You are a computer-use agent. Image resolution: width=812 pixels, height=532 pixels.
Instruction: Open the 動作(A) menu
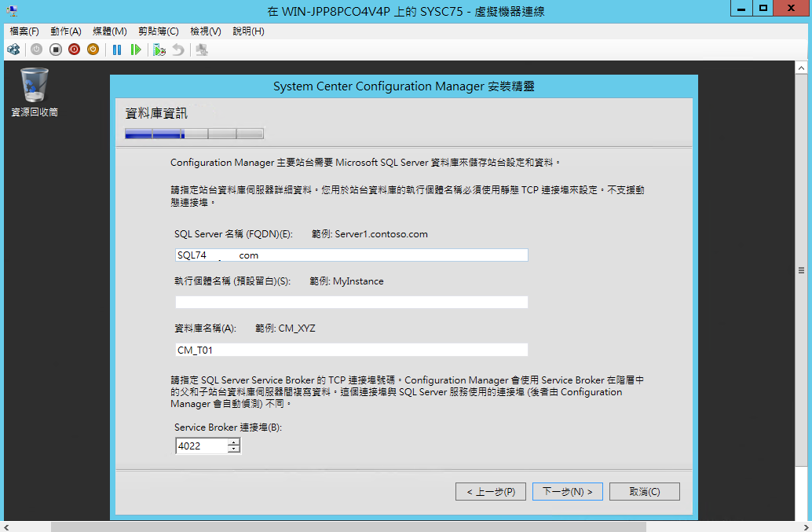66,31
